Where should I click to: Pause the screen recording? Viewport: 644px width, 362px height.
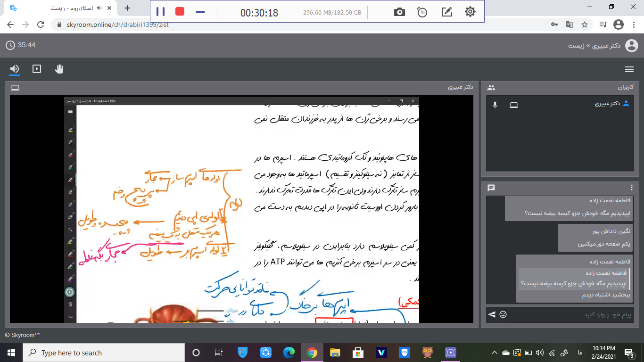pos(161,12)
